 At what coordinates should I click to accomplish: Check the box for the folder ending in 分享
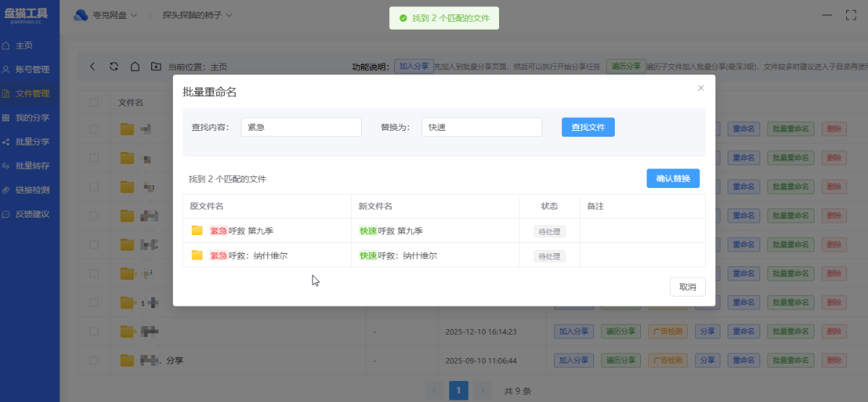click(94, 360)
